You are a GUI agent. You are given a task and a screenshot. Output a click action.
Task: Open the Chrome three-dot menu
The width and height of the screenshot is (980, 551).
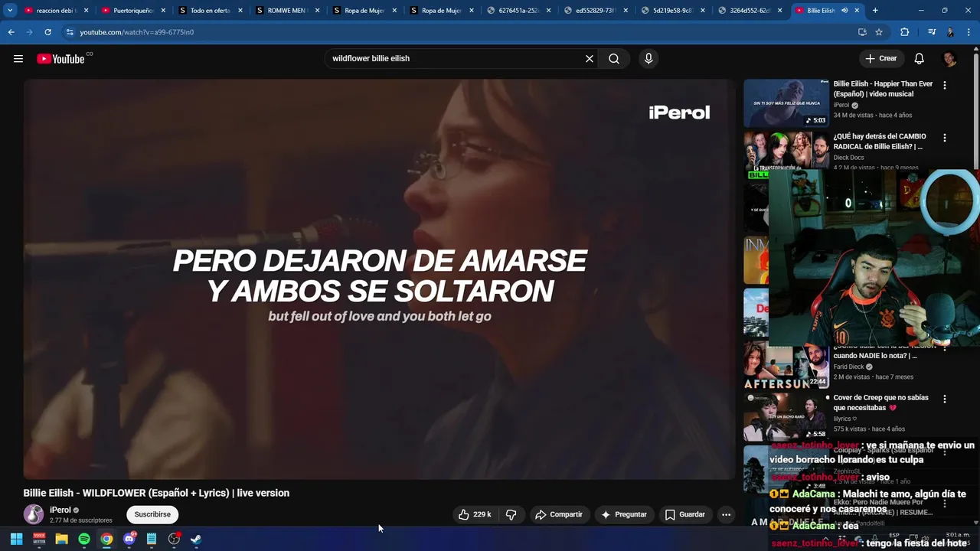[968, 32]
